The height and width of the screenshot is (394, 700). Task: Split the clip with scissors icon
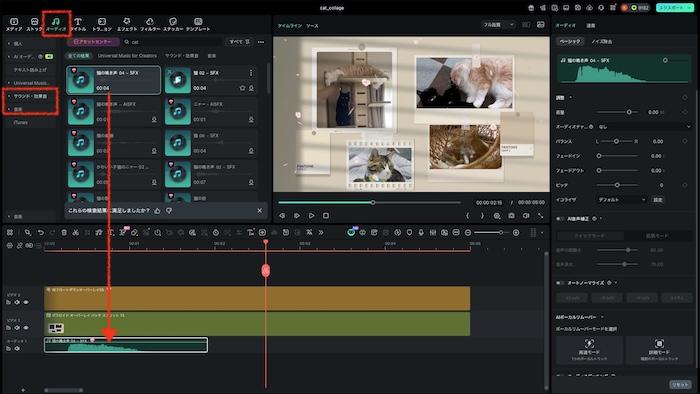pyautogui.click(x=75, y=232)
